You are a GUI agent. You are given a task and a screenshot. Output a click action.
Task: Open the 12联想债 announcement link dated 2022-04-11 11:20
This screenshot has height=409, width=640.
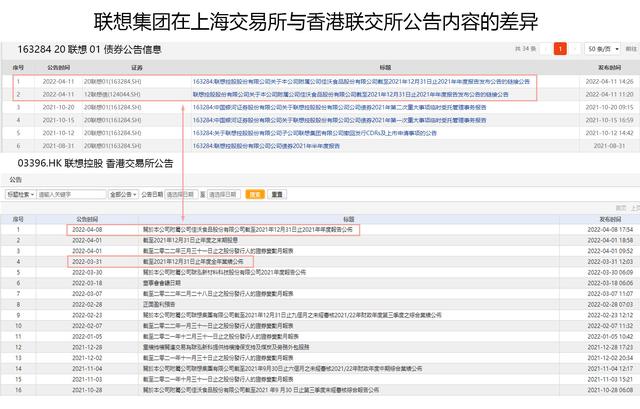(x=351, y=94)
